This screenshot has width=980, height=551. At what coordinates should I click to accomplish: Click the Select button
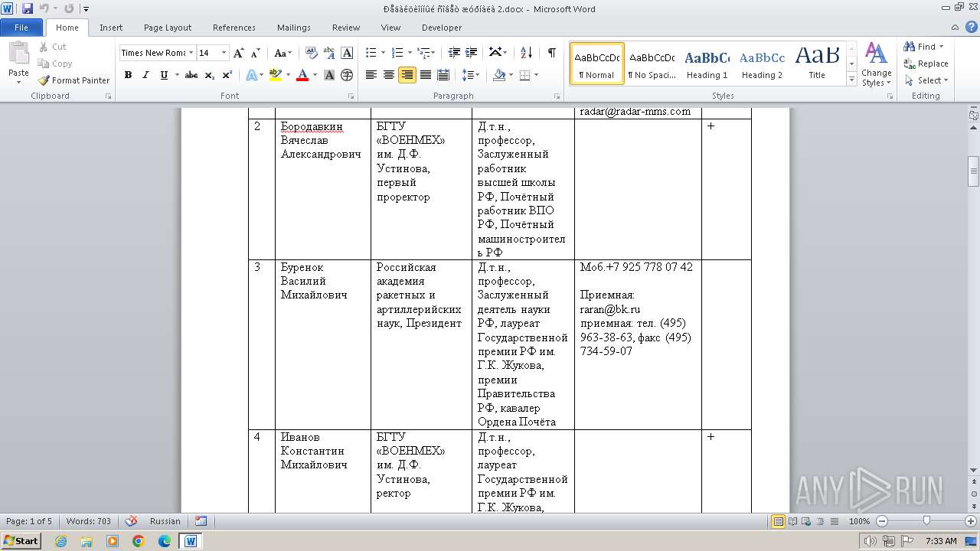coord(926,80)
